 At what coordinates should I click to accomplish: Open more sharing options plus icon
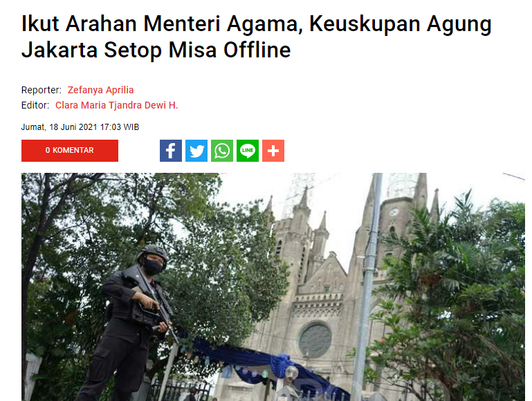click(273, 151)
